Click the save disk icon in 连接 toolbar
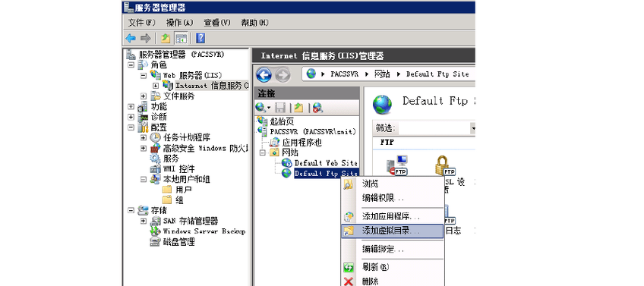The width and height of the screenshot is (644, 286). pyautogui.click(x=280, y=108)
